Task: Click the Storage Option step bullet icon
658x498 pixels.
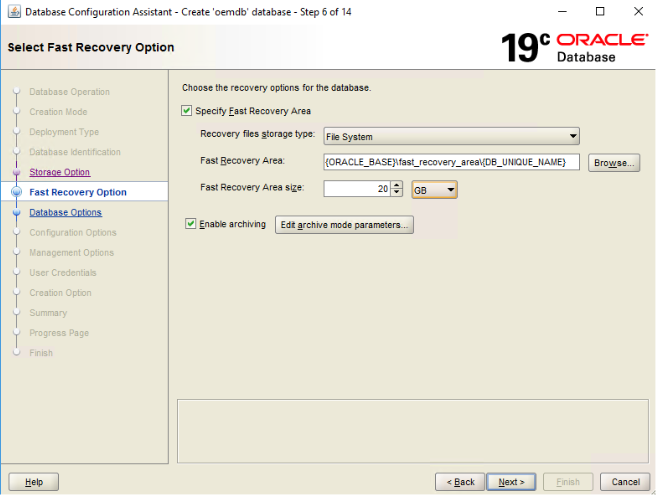Action: (x=16, y=172)
